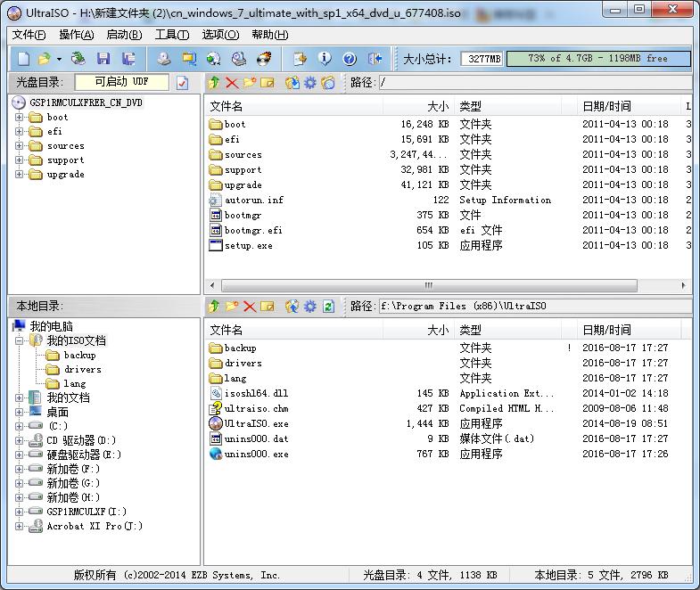700x590 pixels.
Task: Sort disc files by 文件名 column header
Action: click(x=293, y=106)
